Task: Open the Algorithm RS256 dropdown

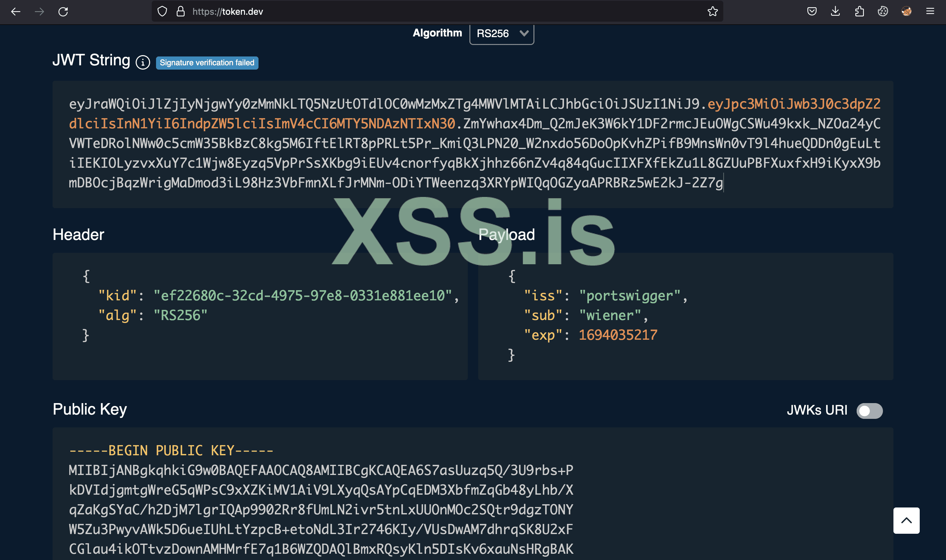Action: (x=501, y=33)
